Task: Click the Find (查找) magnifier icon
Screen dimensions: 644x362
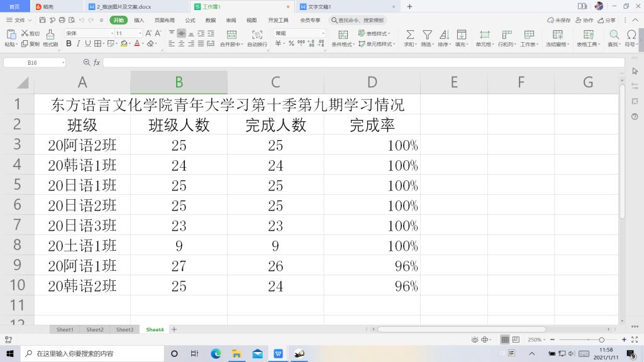Action: point(614,34)
